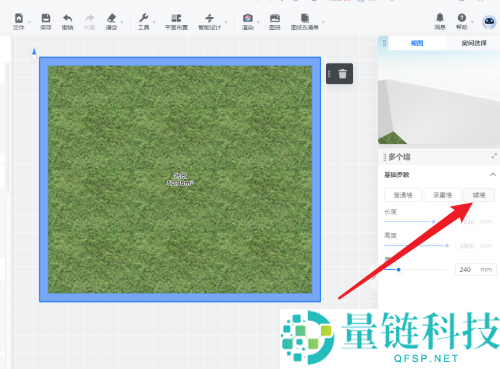
Task: Open the 工具 (Tools) wrench icon
Action: pyautogui.click(x=144, y=18)
